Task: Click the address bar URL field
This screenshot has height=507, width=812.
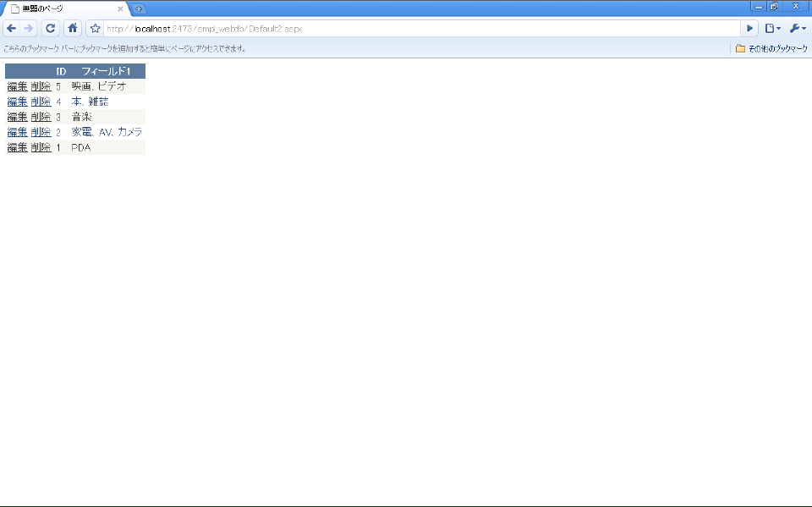Action: tap(421, 29)
